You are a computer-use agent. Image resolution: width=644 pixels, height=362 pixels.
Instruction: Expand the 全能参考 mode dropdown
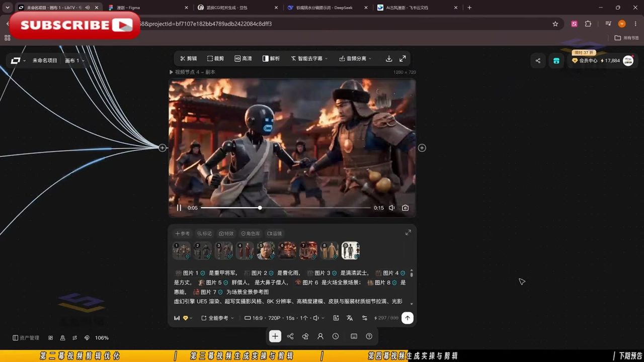click(x=218, y=318)
